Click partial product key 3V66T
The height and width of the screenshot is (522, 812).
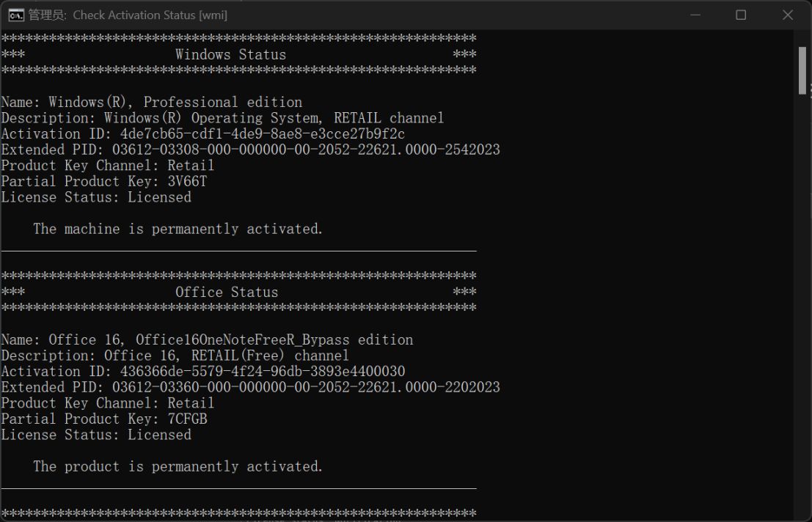191,181
